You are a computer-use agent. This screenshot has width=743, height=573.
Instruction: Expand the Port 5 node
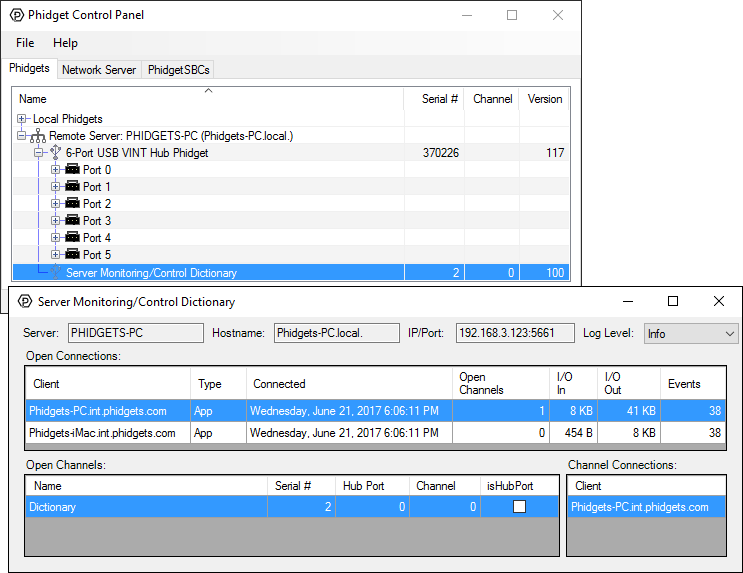(x=55, y=255)
